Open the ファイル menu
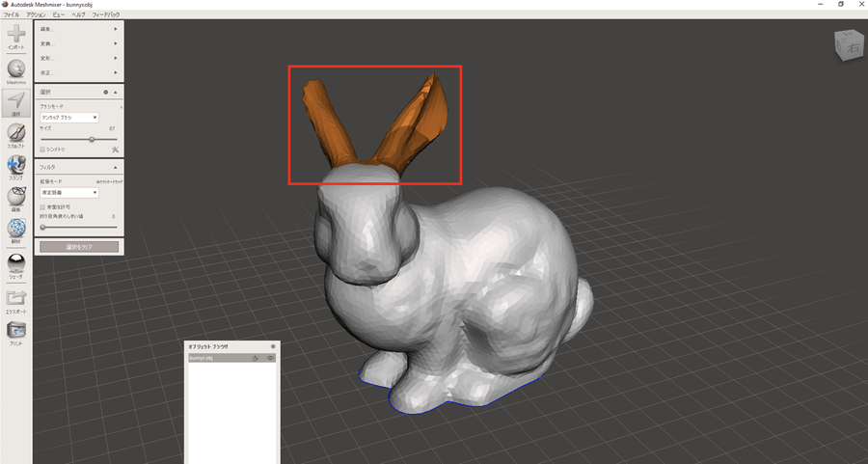 point(12,14)
